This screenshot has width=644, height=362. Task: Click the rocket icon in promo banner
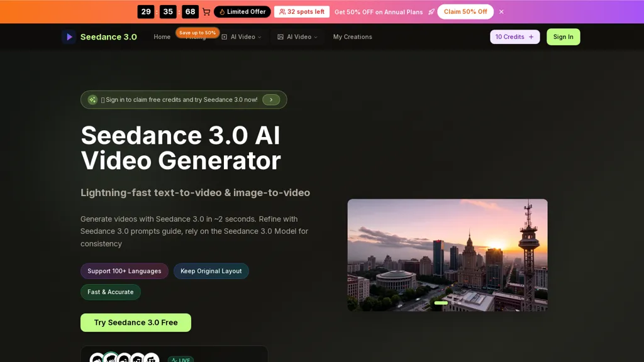click(431, 12)
